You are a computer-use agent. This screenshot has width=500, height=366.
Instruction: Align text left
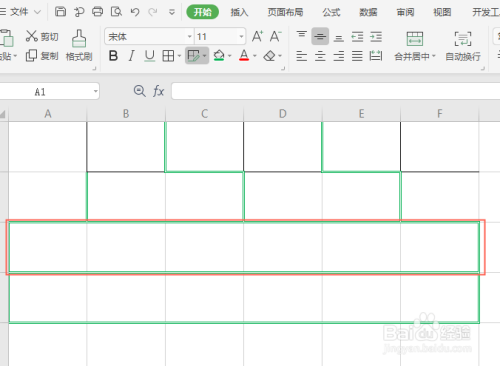point(302,56)
